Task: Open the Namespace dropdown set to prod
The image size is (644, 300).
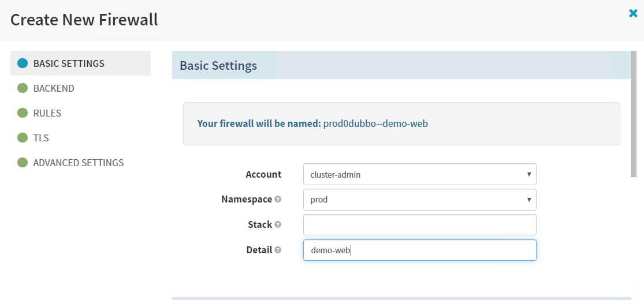Action: pyautogui.click(x=419, y=200)
